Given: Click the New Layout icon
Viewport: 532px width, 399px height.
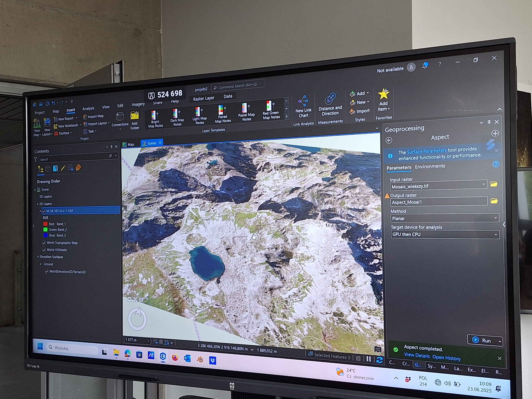Looking at the screenshot, I should click(x=47, y=122).
